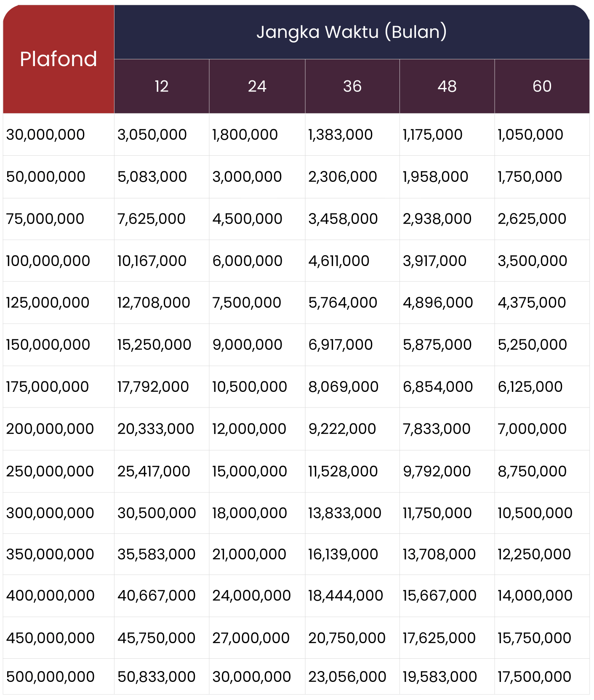This screenshot has width=594, height=700.
Task: Select the 6,000,000 installment value
Action: tap(247, 261)
